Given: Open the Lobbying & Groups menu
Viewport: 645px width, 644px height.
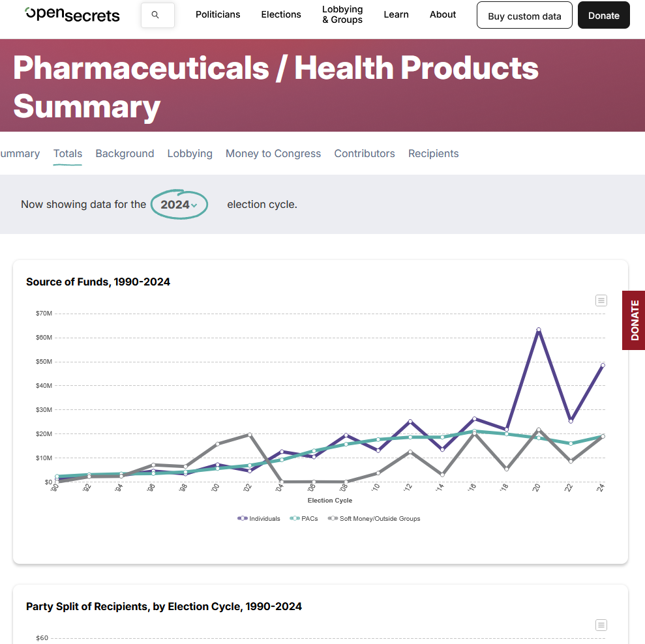Looking at the screenshot, I should click(342, 15).
